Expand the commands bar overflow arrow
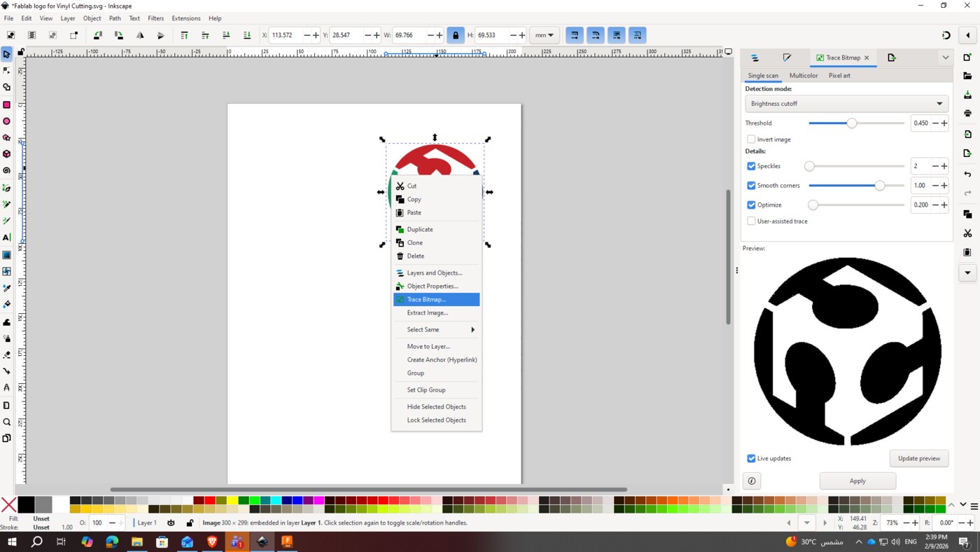 click(967, 272)
